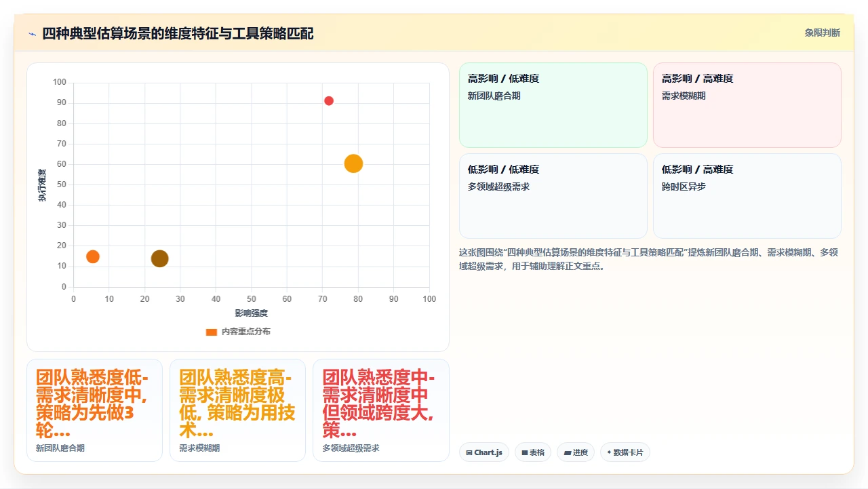The image size is (868, 489).
Task: Click the 表格 tag icon
Action: [525, 452]
